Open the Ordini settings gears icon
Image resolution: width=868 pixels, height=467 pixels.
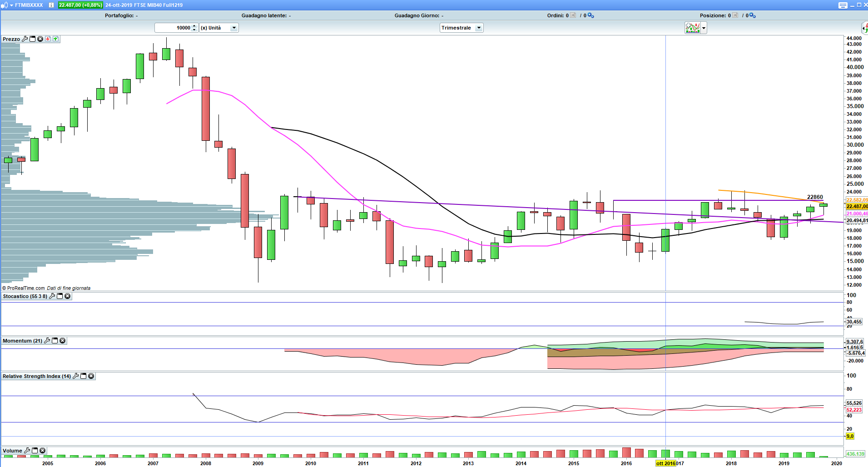(x=590, y=15)
